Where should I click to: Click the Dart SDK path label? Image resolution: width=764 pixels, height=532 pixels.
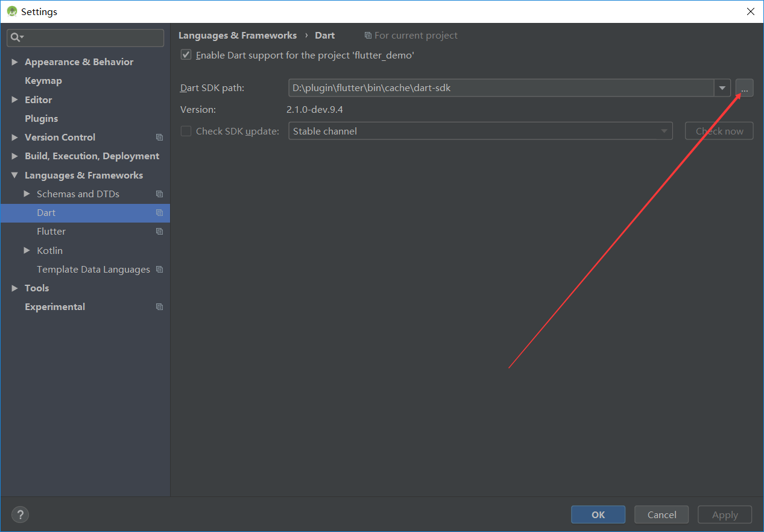(x=212, y=88)
